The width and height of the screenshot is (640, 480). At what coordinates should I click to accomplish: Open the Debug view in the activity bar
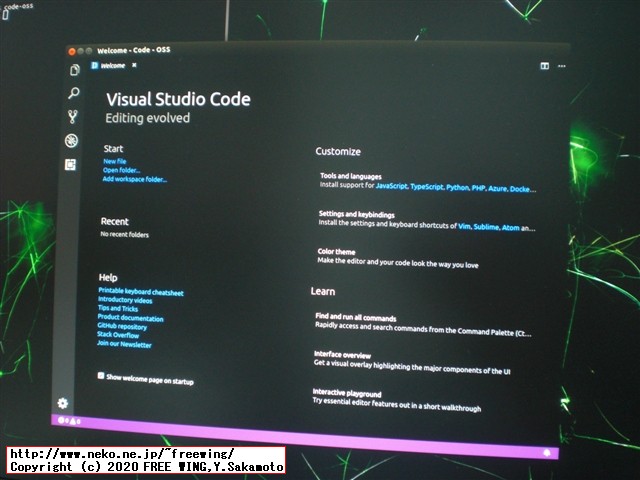[x=71, y=141]
